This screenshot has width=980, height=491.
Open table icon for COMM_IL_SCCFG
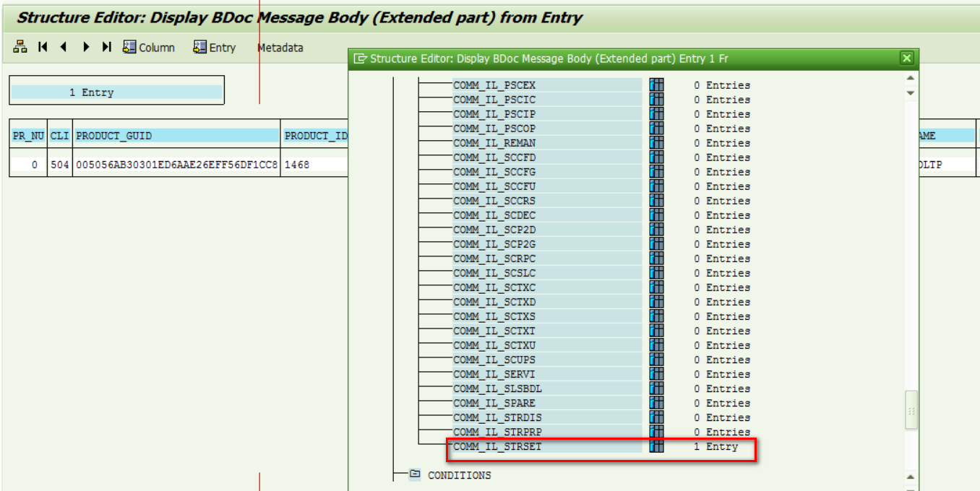tap(656, 172)
